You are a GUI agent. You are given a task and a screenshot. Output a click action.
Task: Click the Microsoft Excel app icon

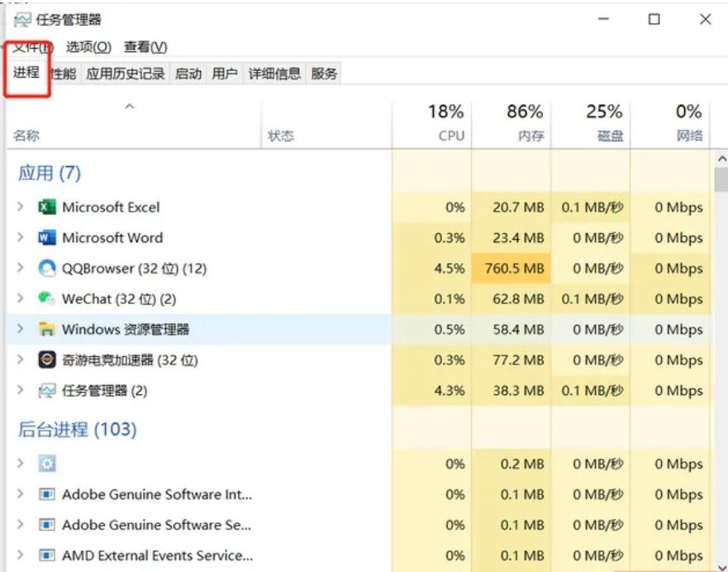[x=47, y=207]
